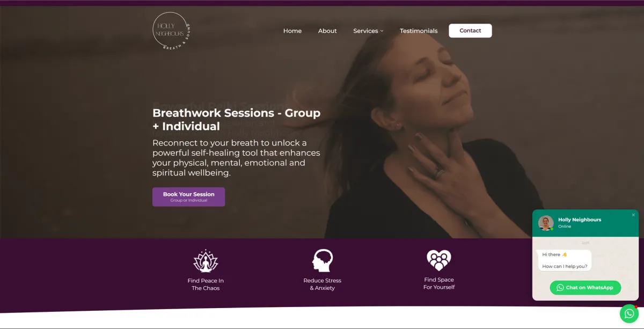Click the Contact button
Viewport: 644px width, 329px height.
pos(470,31)
